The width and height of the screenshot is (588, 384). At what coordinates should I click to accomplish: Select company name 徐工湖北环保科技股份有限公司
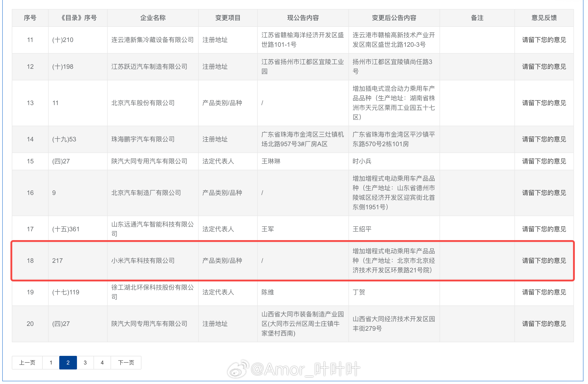(152, 292)
